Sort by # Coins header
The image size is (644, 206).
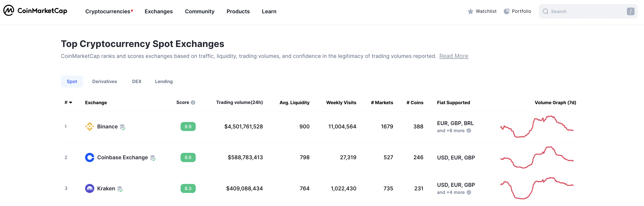point(415,103)
